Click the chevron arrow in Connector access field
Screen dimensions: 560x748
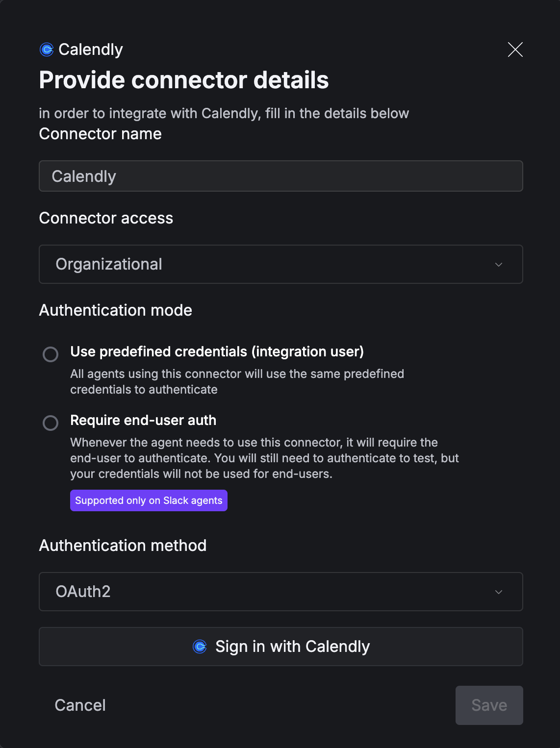tap(499, 265)
